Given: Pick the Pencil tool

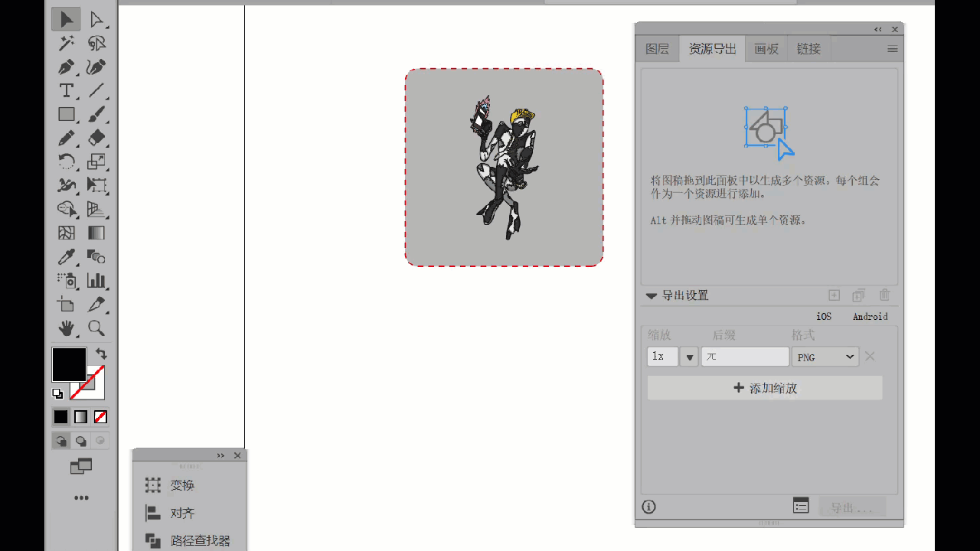Looking at the screenshot, I should pyautogui.click(x=67, y=138).
